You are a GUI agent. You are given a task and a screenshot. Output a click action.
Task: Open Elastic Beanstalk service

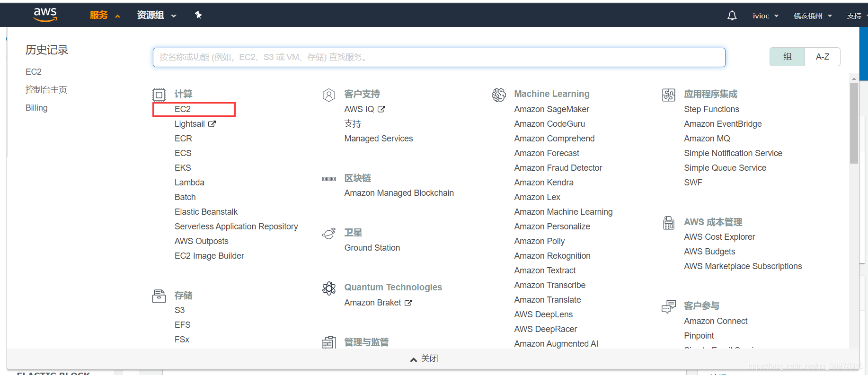[206, 212]
